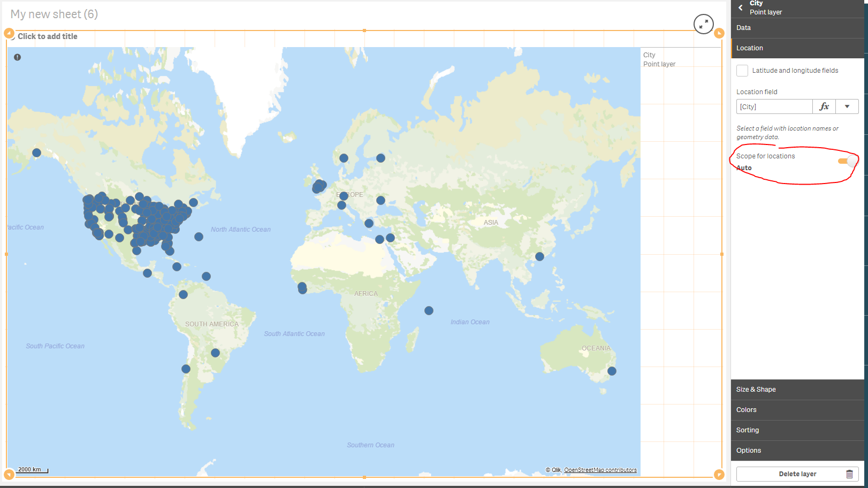Click the South Pacific Ocean map label
This screenshot has width=868, height=488.
pyautogui.click(x=55, y=346)
